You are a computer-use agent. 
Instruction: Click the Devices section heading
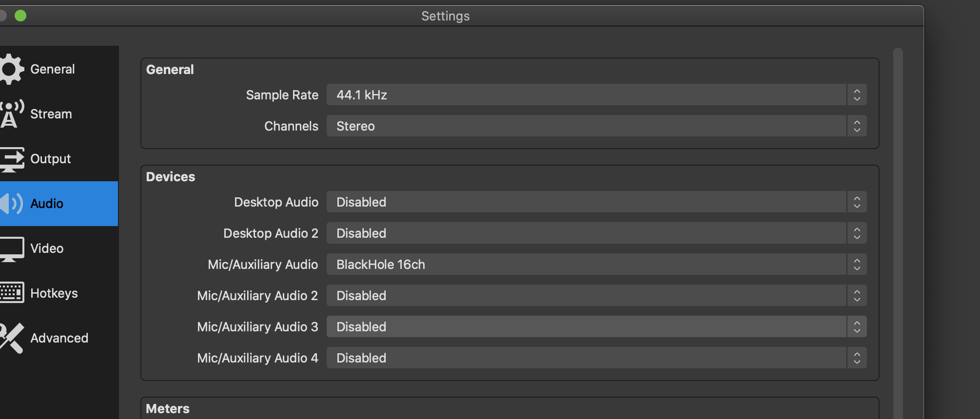[171, 177]
